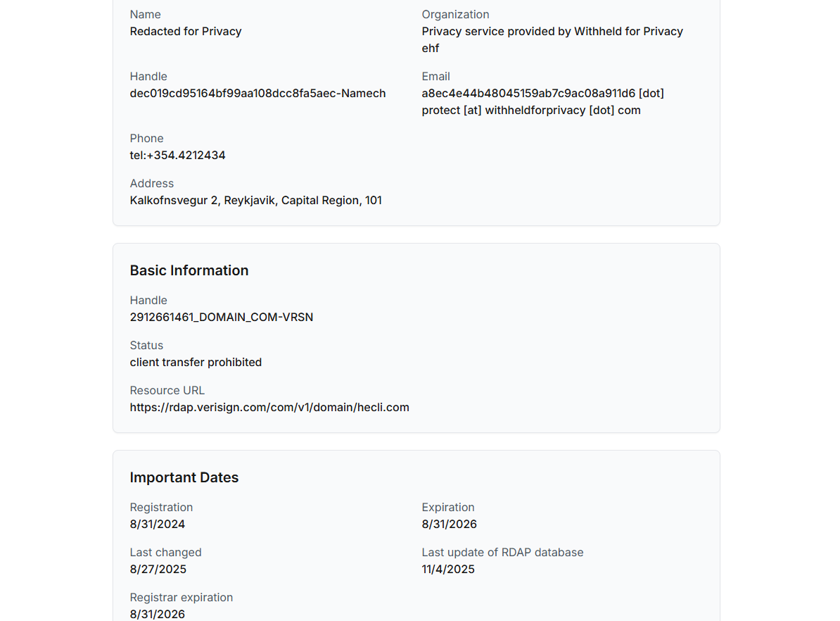Click the 2912661461_DOMAIN_COM-VRSN handle value
Image resolution: width=840 pixels, height=621 pixels.
coord(222,317)
